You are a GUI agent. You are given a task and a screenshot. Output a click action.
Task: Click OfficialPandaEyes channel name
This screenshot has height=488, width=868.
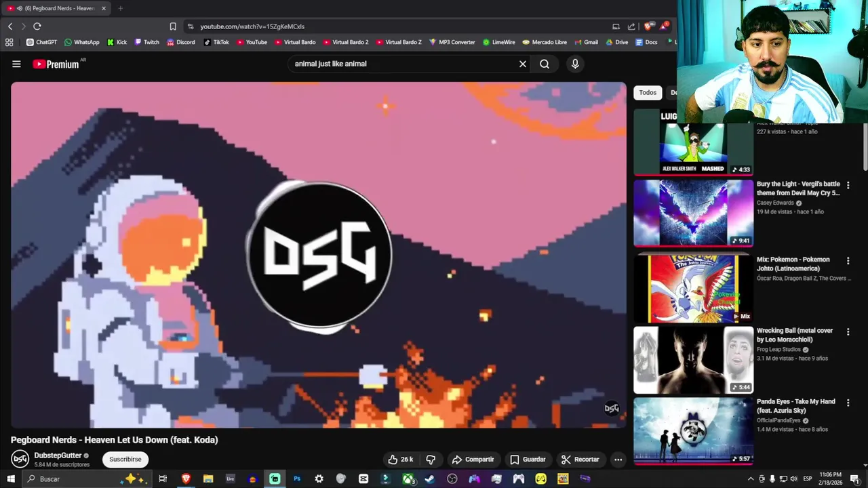point(778,420)
